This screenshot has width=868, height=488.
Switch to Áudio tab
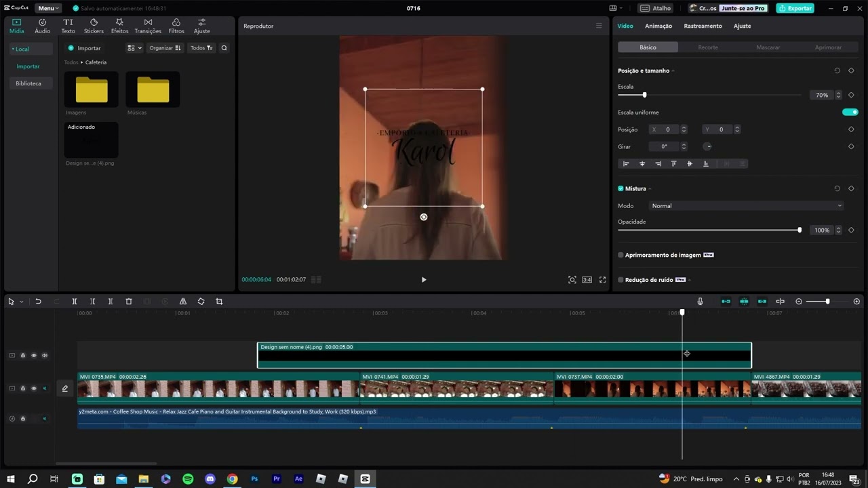pos(42,26)
